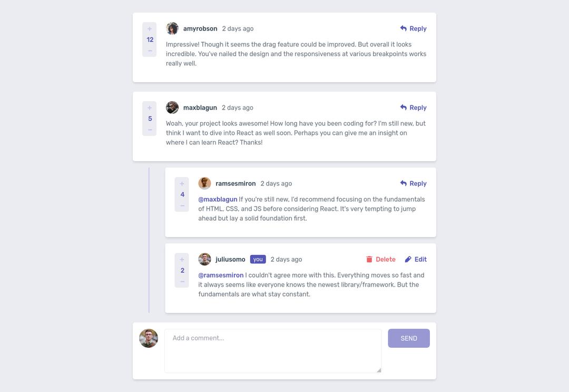Click the 'you' badge on juliusomo's comment
Image resolution: width=569 pixels, height=392 pixels.
[258, 259]
